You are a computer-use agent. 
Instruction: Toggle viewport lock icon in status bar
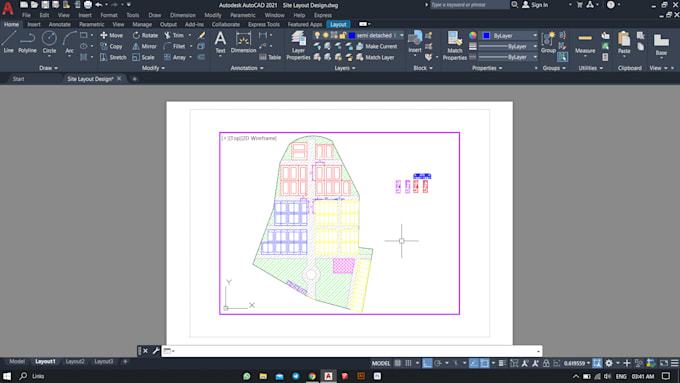click(546, 363)
